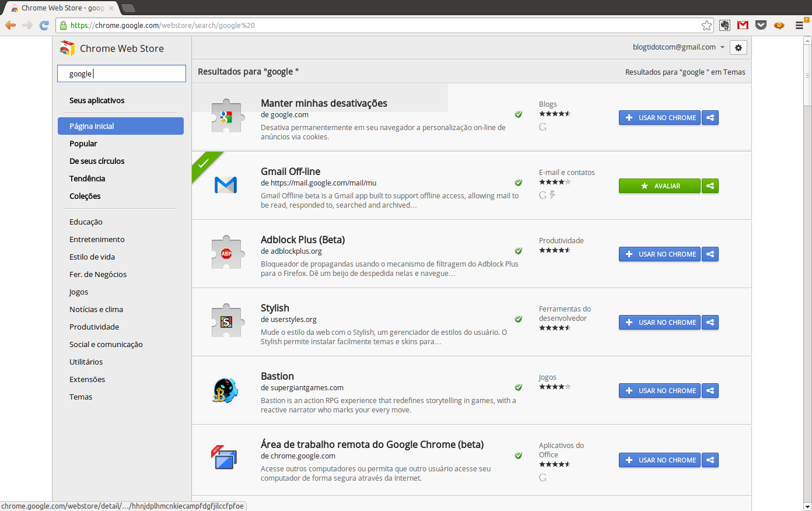Open De seus círculos section
Viewport: 812px width, 511px height.
(x=97, y=161)
